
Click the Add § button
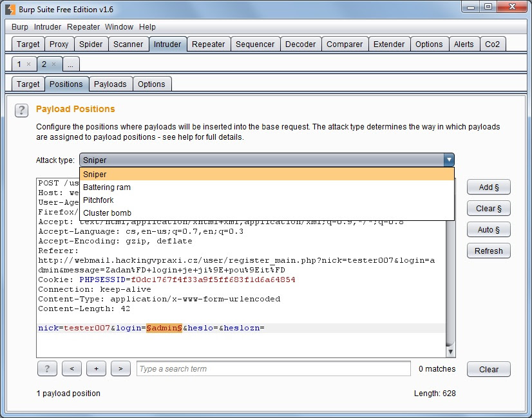[489, 187]
